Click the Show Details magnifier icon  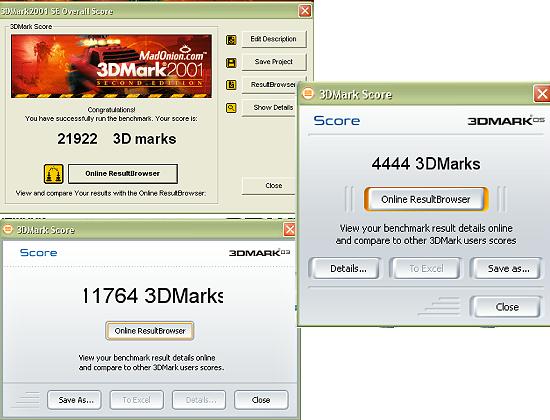click(231, 108)
